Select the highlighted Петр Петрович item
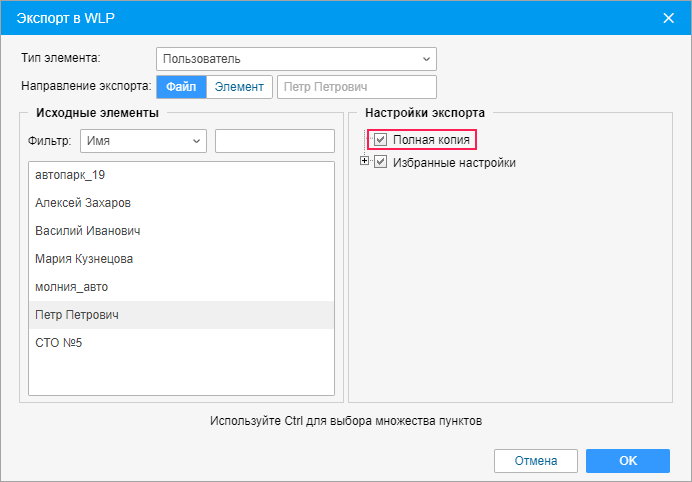The width and height of the screenshot is (692, 482). coord(181,315)
